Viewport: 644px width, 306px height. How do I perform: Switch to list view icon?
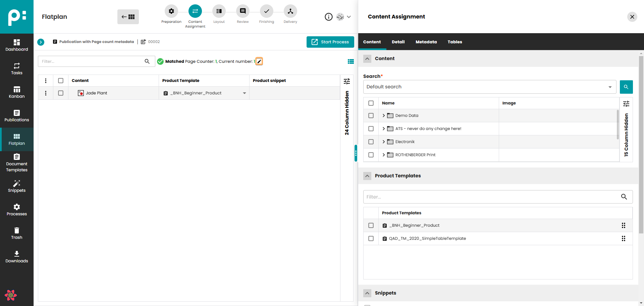pyautogui.click(x=351, y=61)
